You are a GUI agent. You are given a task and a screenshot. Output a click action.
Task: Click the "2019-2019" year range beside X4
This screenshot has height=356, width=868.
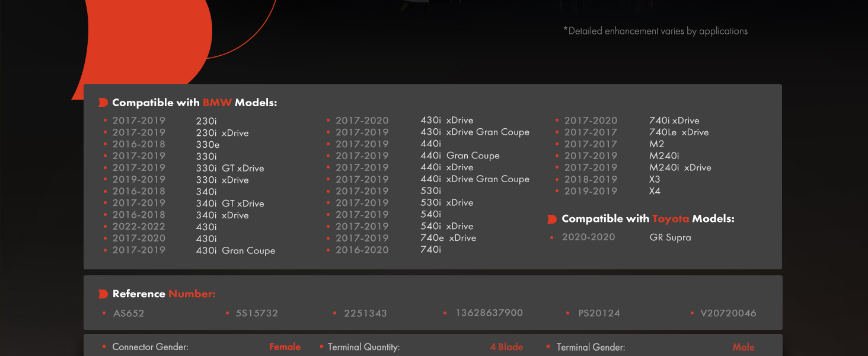click(591, 191)
